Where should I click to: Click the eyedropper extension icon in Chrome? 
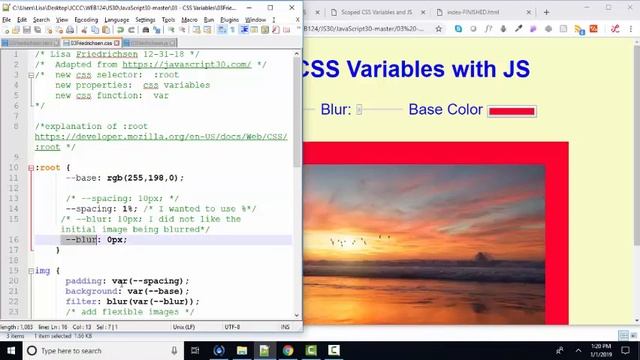[x=518, y=29]
